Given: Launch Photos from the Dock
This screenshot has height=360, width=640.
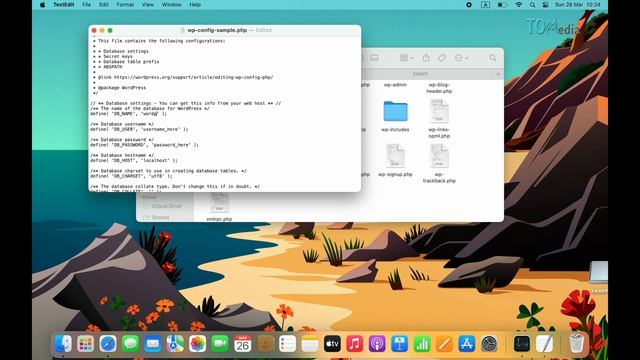Looking at the screenshot, I should coord(198,344).
